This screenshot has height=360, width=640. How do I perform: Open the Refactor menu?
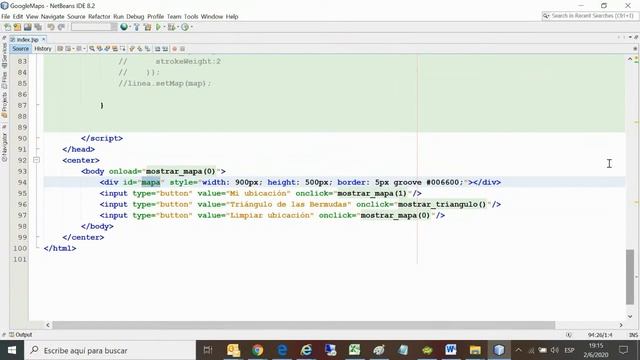tap(99, 16)
